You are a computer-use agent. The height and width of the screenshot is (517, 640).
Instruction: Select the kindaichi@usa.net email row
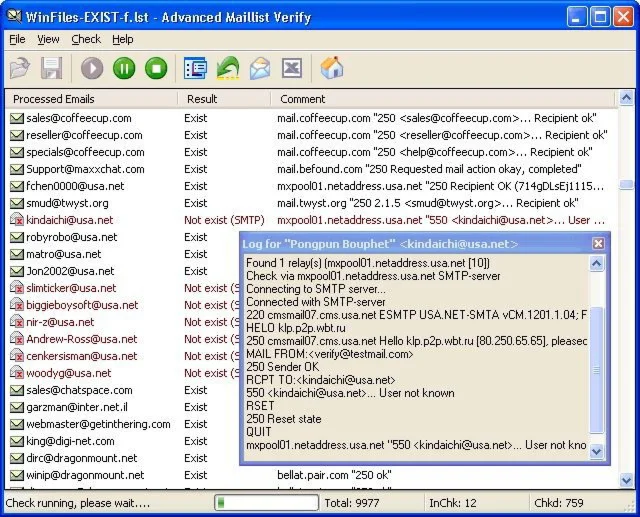(70, 220)
